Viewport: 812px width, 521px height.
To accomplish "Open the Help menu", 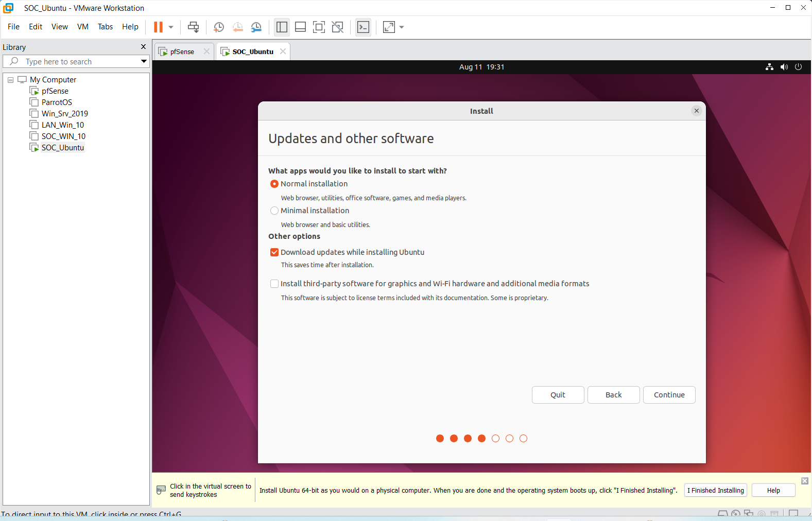I will click(x=130, y=27).
